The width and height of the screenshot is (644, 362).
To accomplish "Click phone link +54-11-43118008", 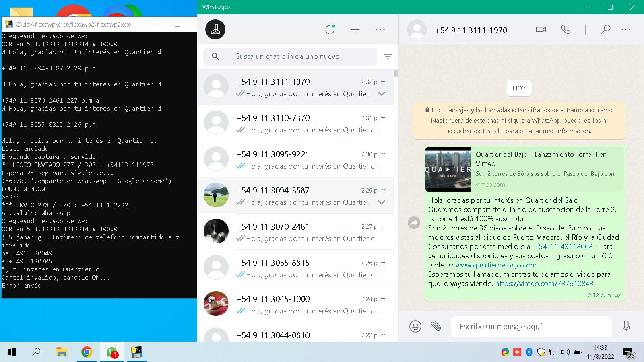I will pos(563,247).
